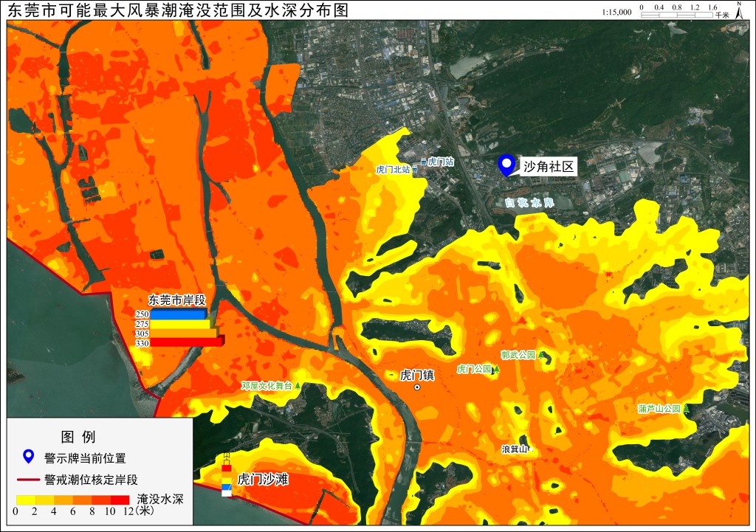Click the blue 250 bar of 东莞市岸段
756x532 pixels.
pos(178,314)
